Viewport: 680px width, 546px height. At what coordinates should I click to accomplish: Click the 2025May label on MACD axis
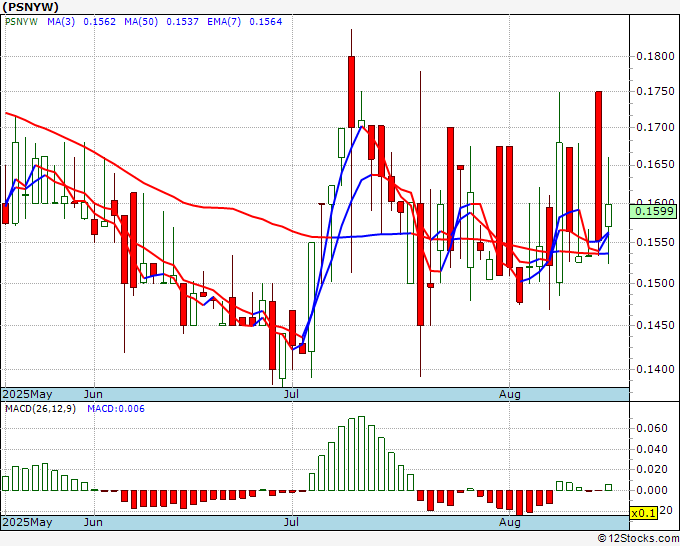27,522
